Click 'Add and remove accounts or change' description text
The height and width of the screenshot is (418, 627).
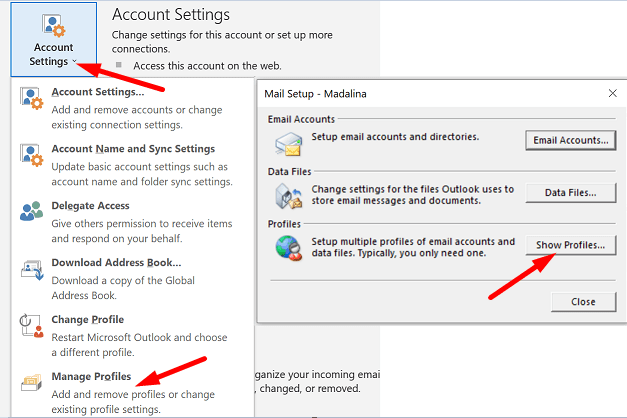(137, 110)
